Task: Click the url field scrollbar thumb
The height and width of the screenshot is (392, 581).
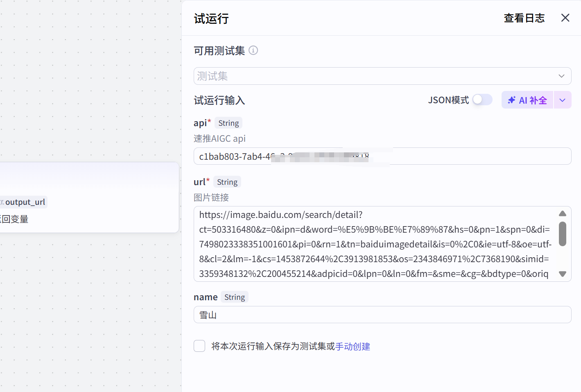Action: coord(563,234)
